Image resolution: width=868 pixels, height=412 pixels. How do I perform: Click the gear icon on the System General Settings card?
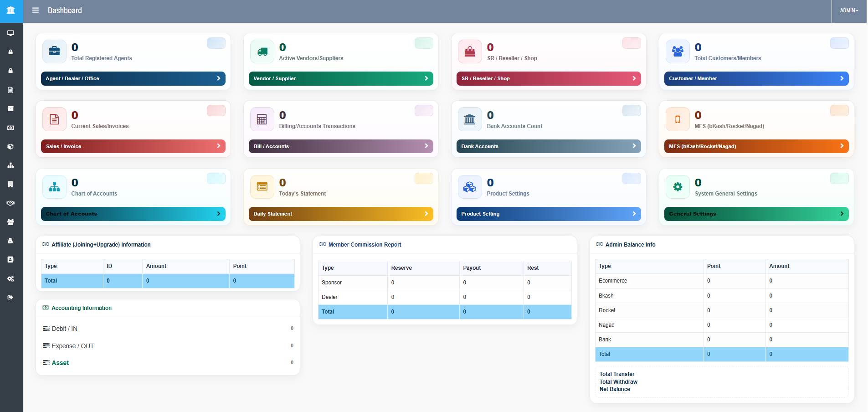678,187
